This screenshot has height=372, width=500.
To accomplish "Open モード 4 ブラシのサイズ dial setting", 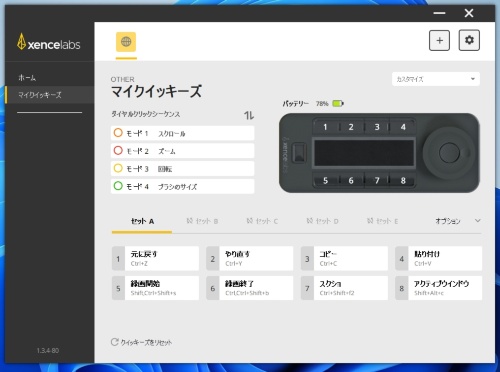I will point(182,186).
